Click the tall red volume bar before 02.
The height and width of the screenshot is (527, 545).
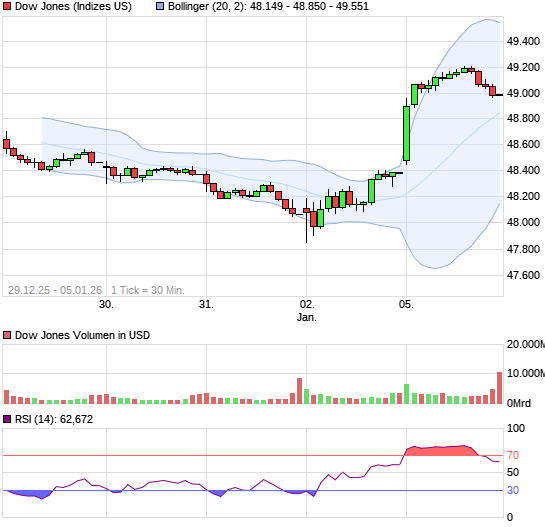click(299, 391)
